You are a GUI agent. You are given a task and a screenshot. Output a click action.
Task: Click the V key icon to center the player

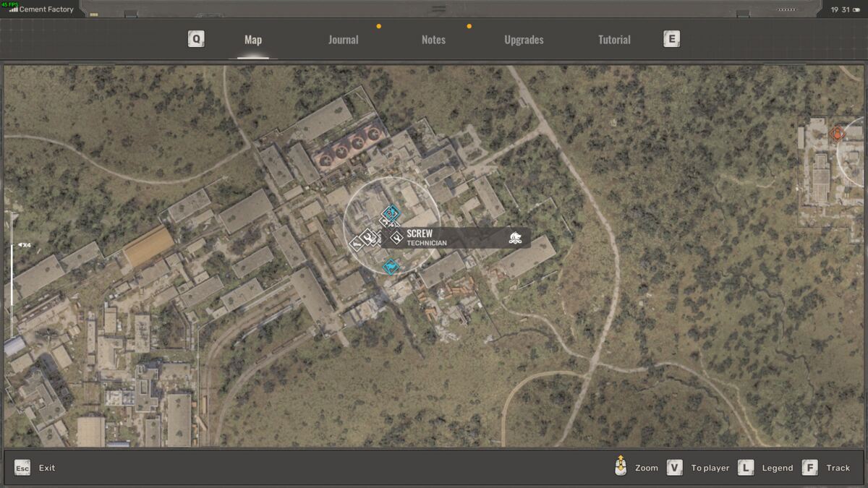[x=674, y=468]
